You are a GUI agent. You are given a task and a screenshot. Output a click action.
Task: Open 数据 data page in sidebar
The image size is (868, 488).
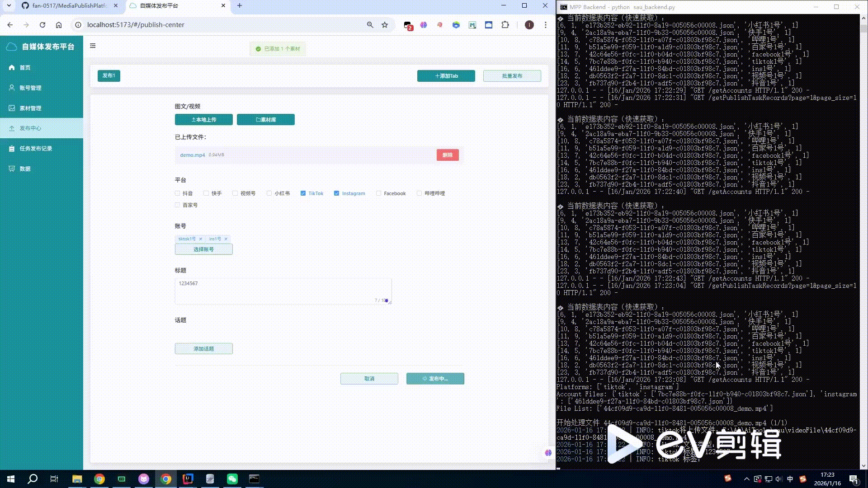[x=25, y=169]
